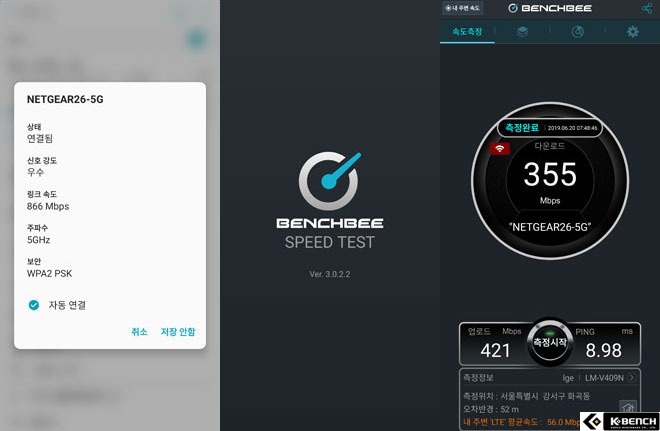The image size is (660, 431).
Task: Click the 저장 안함 button
Action: tap(178, 332)
